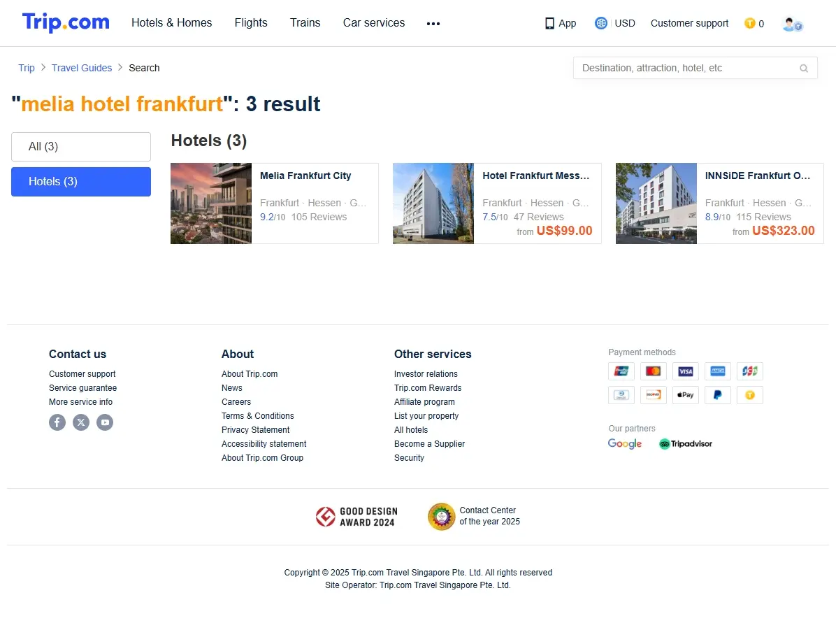Open INNSiDE Frankfurt O... title
The height and width of the screenshot is (644, 836).
point(758,176)
